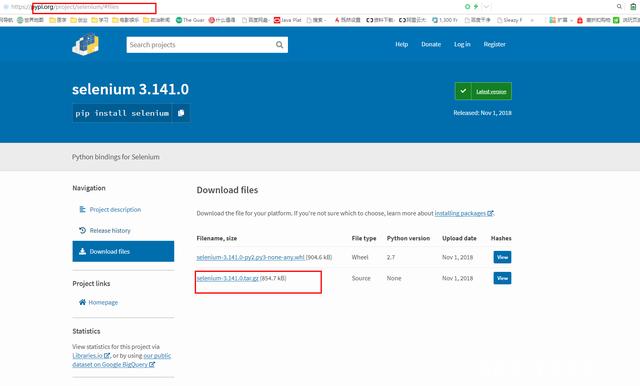View hashes for the source tar.gz file
The image size is (640, 386).
point(502,278)
